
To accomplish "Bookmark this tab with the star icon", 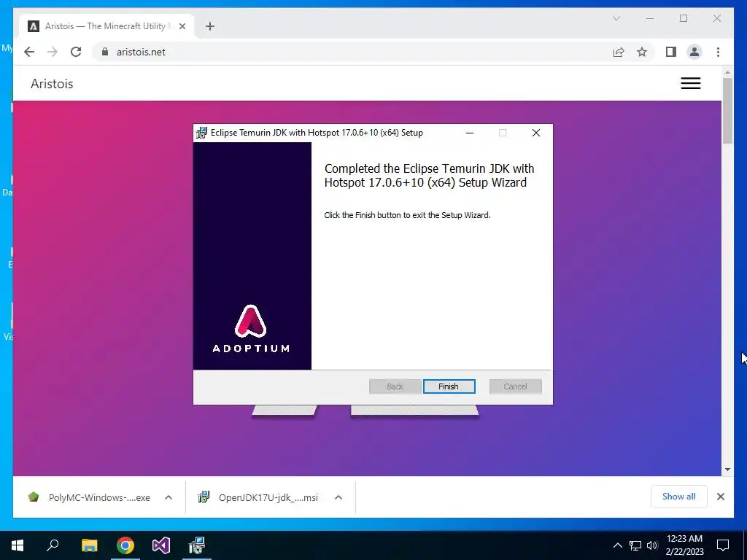I will (642, 52).
